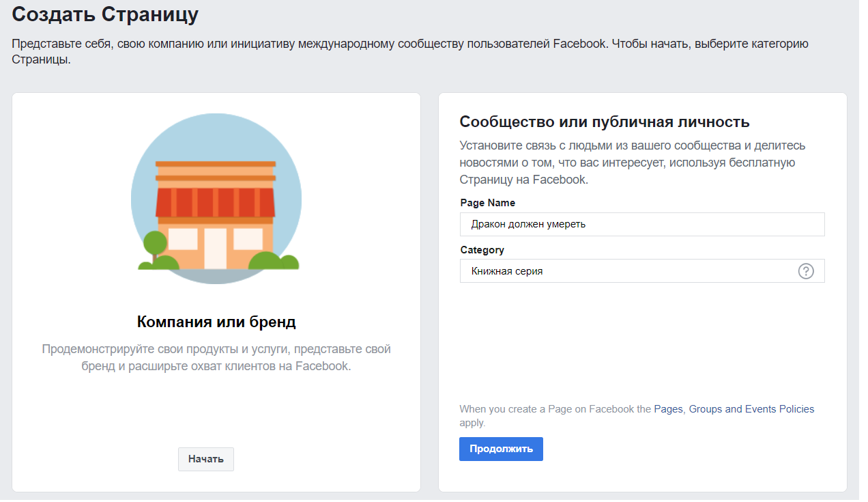
Task: Focus the Page Name input field
Action: point(641,224)
